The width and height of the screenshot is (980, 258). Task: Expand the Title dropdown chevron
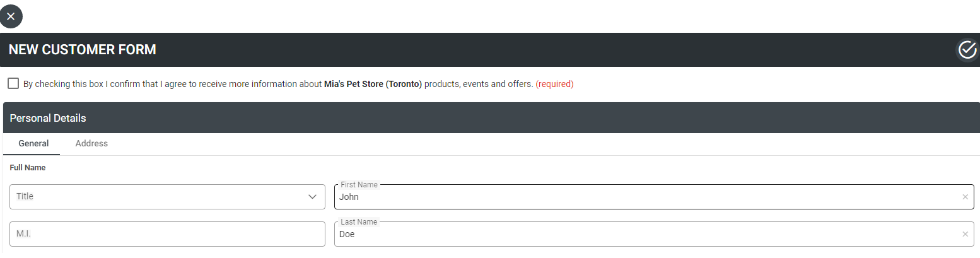point(312,197)
